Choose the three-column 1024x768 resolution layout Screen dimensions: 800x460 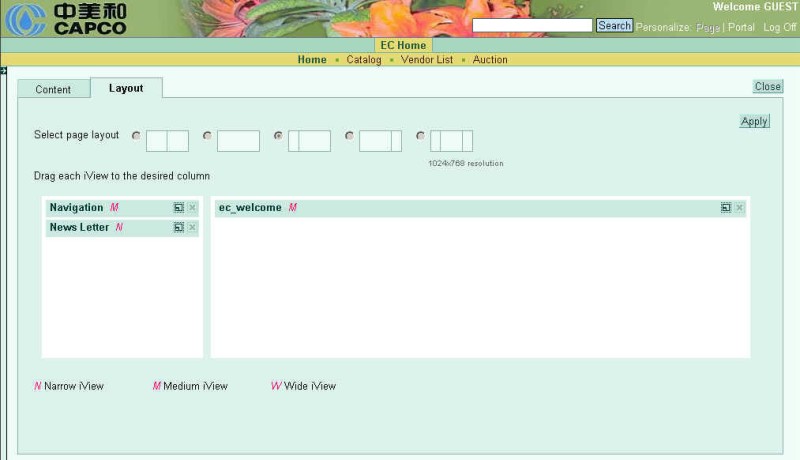pyautogui.click(x=421, y=136)
